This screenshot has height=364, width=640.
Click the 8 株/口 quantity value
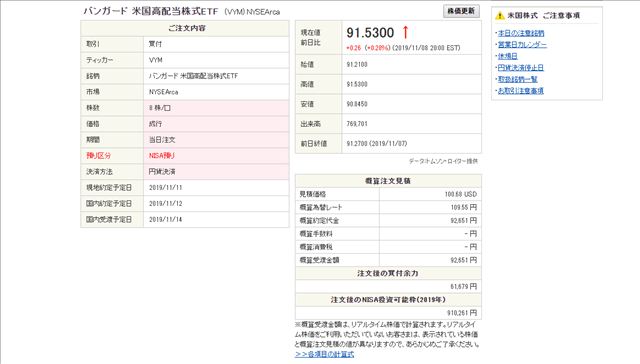[160, 108]
